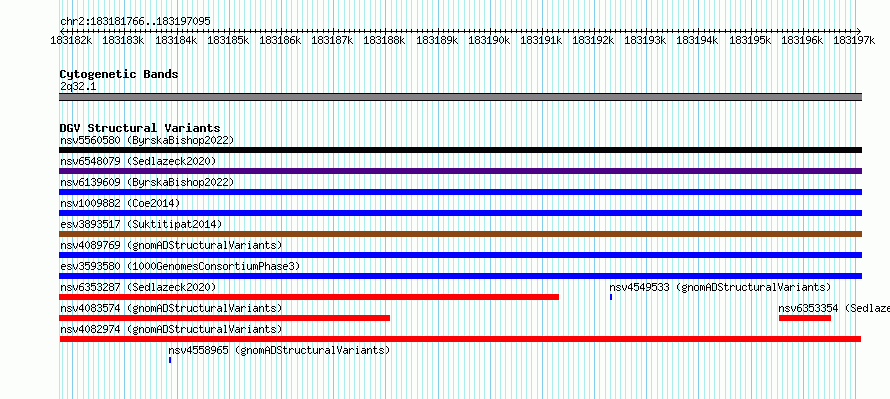Click the nsv5560580 (ByrskaBishop2022) label
Viewport: 890px width, 399px height.
[x=146, y=140]
